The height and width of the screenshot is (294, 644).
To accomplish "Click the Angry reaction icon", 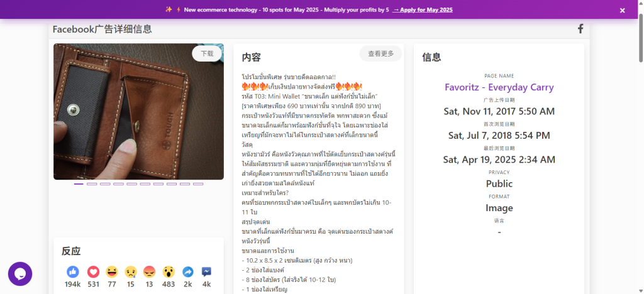I will [149, 272].
